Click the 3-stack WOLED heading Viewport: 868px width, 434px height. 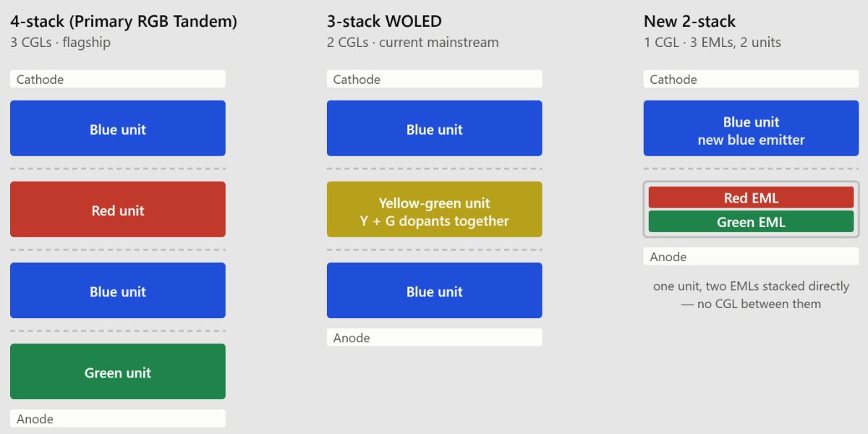pos(384,22)
